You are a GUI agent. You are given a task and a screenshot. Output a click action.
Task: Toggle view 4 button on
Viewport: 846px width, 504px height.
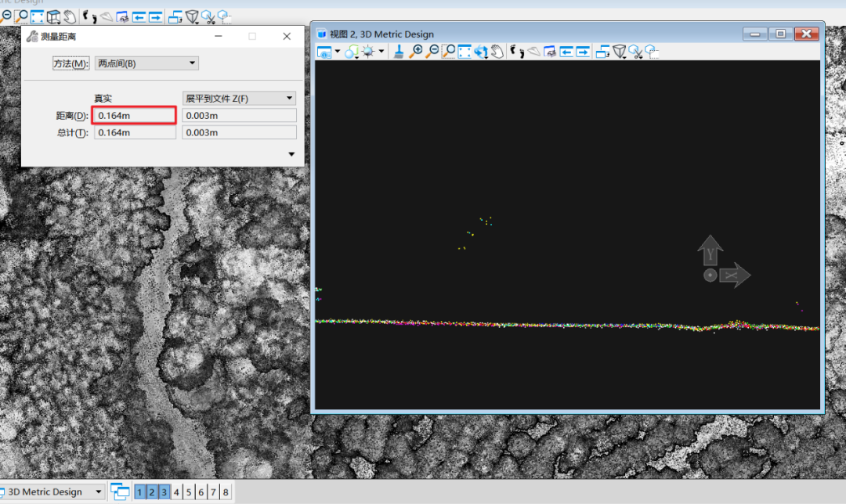click(176, 491)
